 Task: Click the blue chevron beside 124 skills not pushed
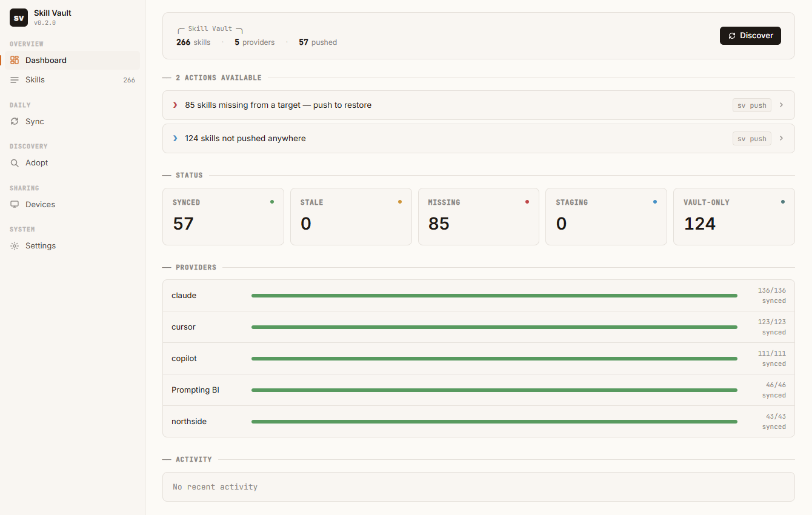(x=175, y=138)
